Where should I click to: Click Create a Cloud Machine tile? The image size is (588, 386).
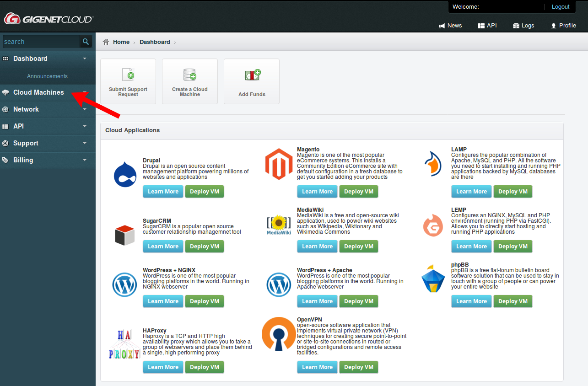point(190,81)
